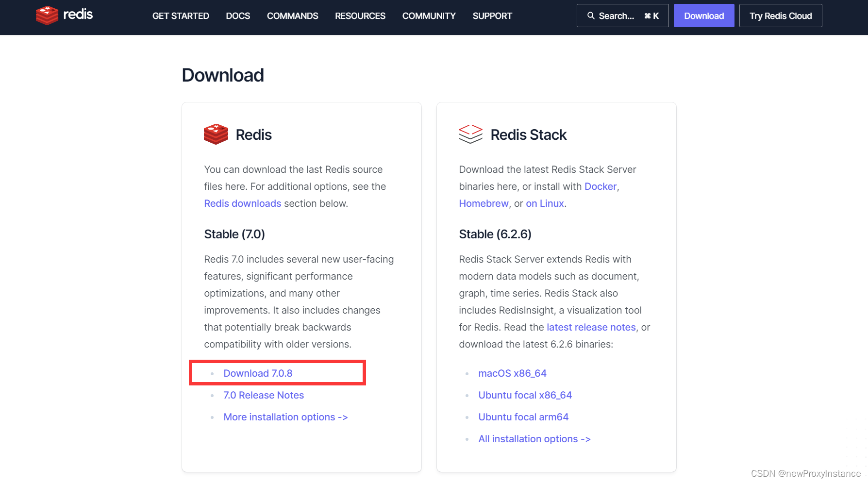Click More installation options link
868x483 pixels.
click(x=285, y=416)
